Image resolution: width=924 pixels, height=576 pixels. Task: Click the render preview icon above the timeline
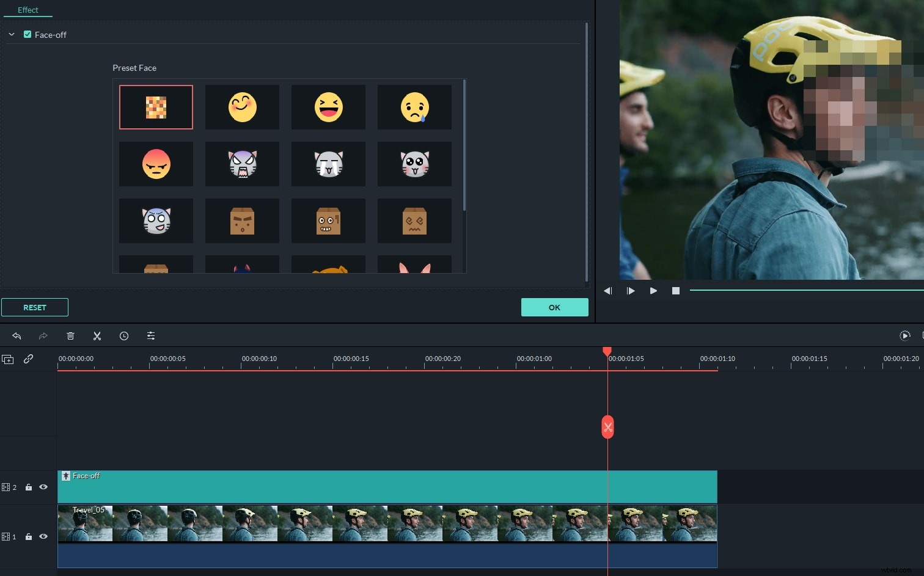[905, 335]
